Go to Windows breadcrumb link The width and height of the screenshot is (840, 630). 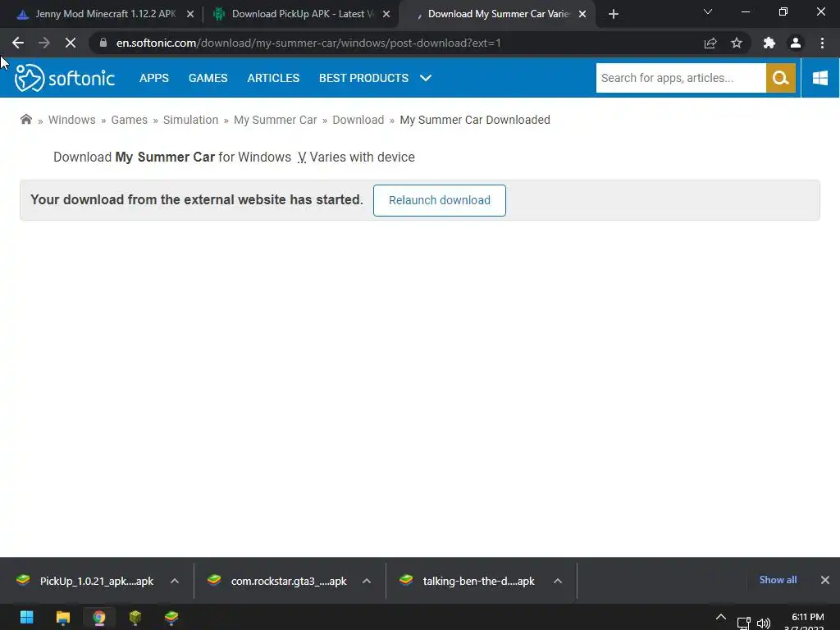pyautogui.click(x=72, y=120)
